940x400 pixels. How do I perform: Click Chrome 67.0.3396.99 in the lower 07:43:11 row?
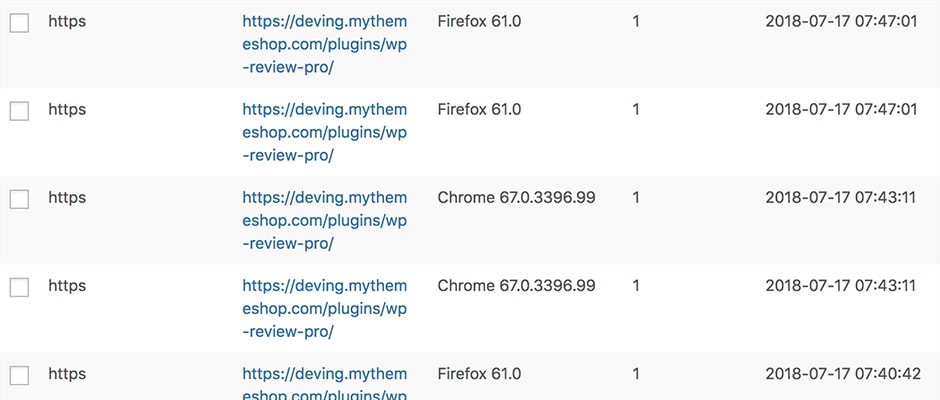tap(516, 286)
